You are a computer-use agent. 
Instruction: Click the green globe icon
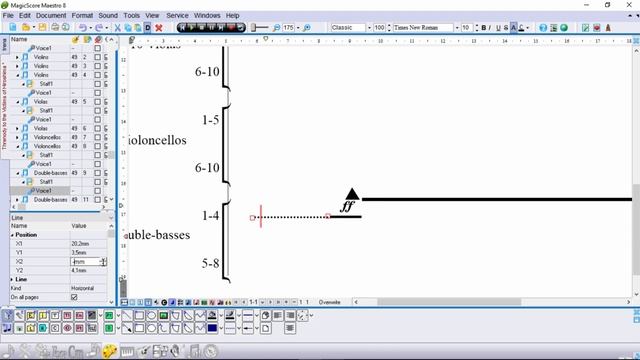pos(564,27)
